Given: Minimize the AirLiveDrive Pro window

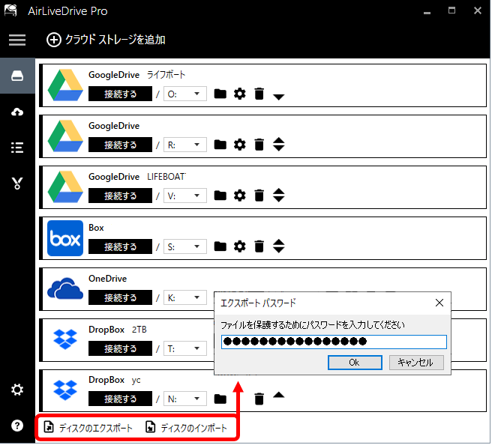Looking at the screenshot, I should [427, 11].
